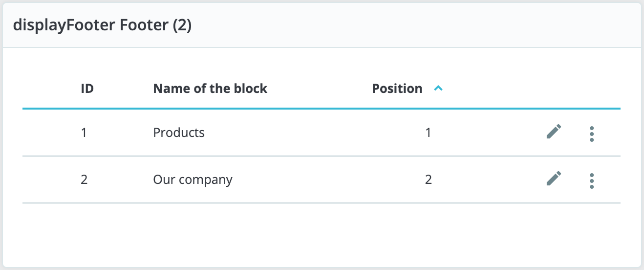Click position value 2 in Our company row
644x270 pixels.
point(428,180)
